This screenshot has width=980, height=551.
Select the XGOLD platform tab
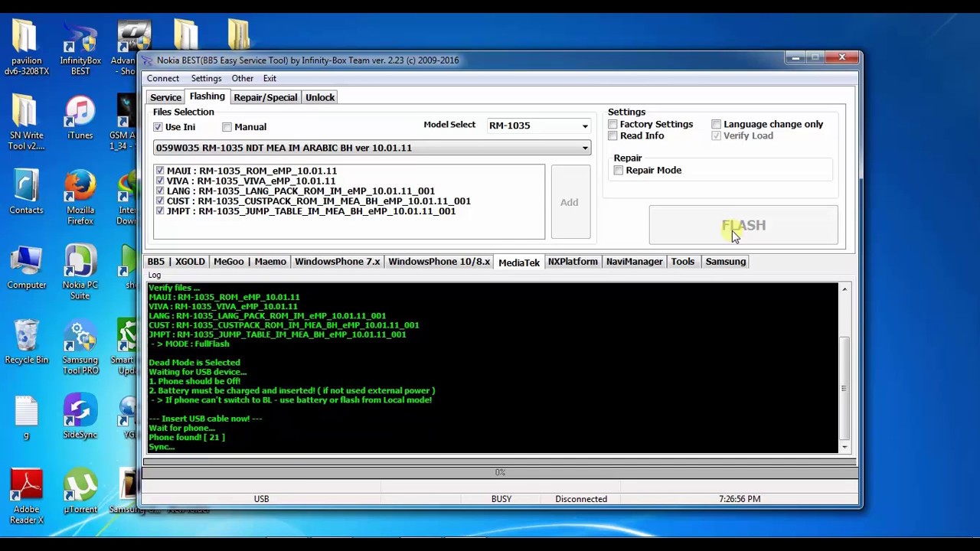point(190,262)
